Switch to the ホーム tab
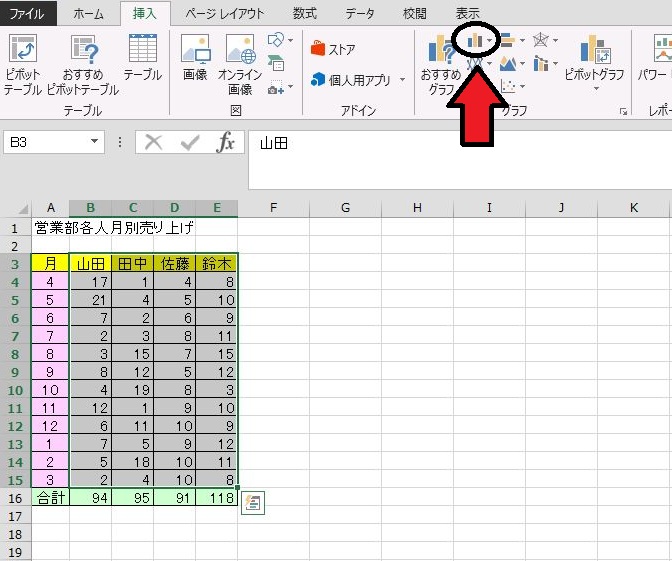The height and width of the screenshot is (561, 672). pos(88,13)
